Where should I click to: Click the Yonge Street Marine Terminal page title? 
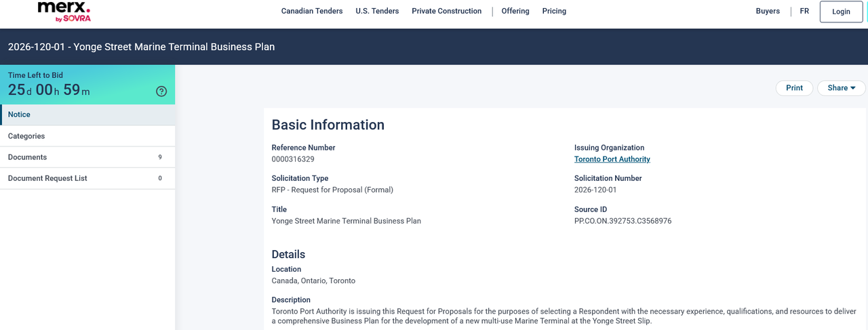[141, 47]
